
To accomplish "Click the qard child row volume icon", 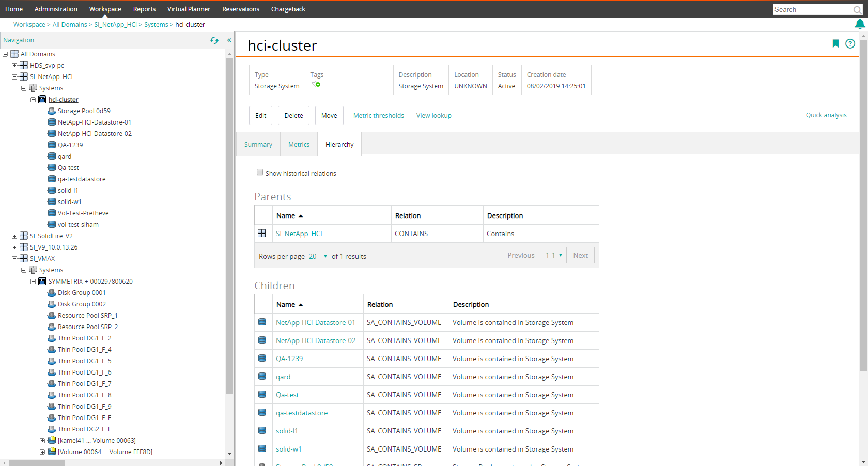I will (x=262, y=376).
